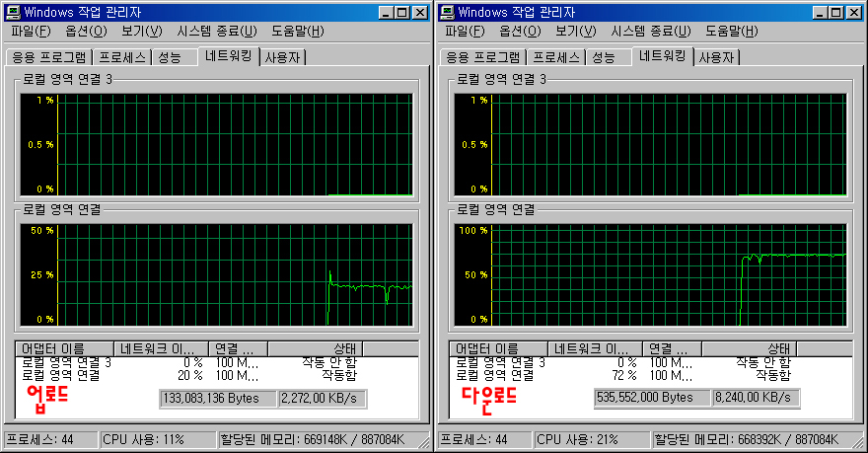This screenshot has width=868, height=453.
Task: Maximize the left Task Manager window
Action: 402,12
